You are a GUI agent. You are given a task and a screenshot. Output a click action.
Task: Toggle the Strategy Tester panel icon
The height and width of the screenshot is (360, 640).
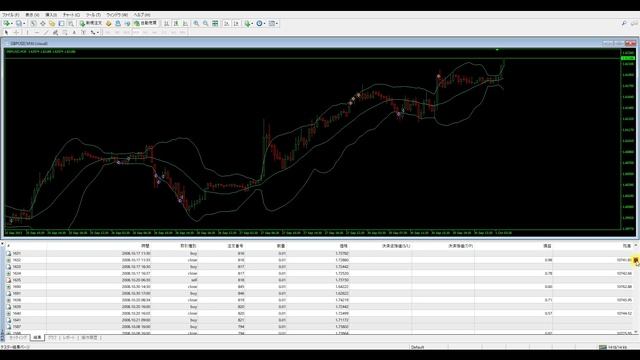click(71, 23)
